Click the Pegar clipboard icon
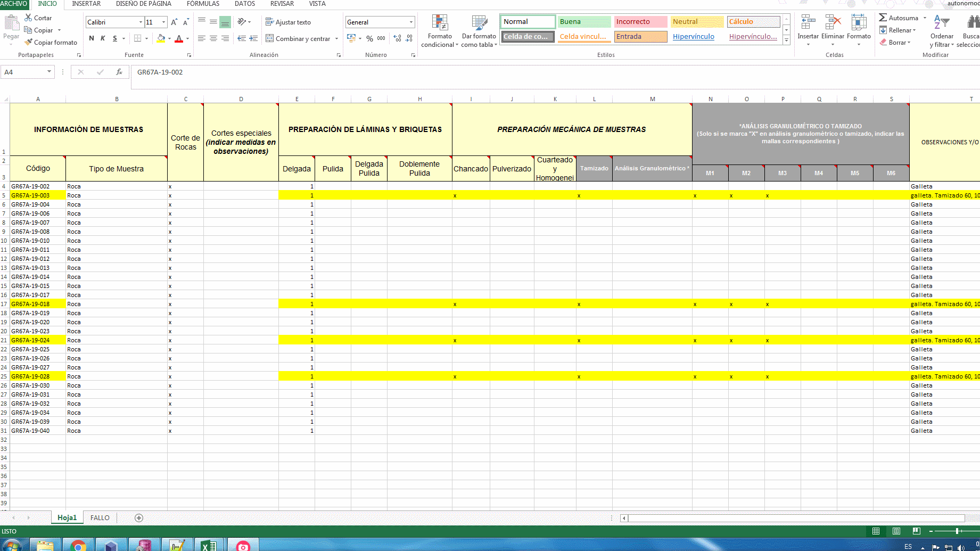The width and height of the screenshot is (980, 551). coord(11,23)
